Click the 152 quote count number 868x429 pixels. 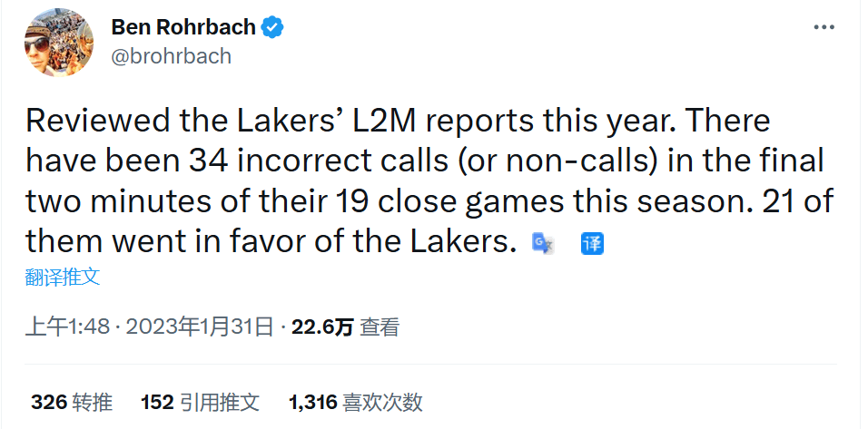click(x=158, y=402)
